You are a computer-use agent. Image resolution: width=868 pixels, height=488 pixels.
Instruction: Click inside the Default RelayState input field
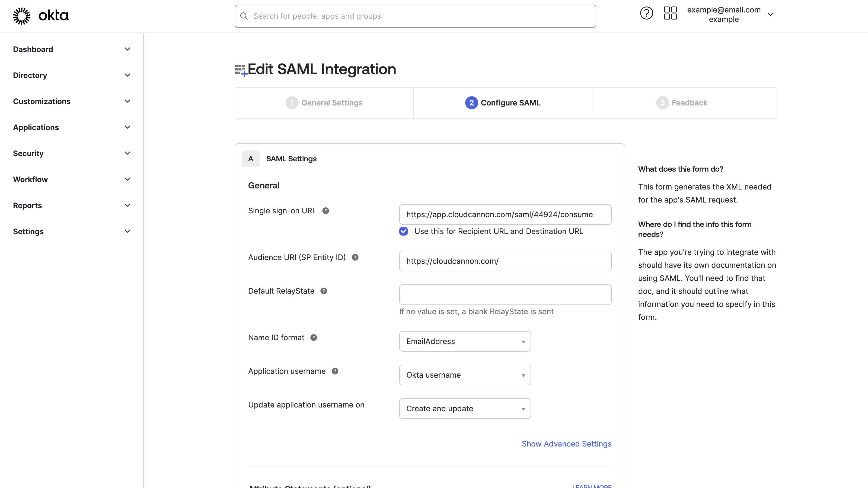[505, 294]
